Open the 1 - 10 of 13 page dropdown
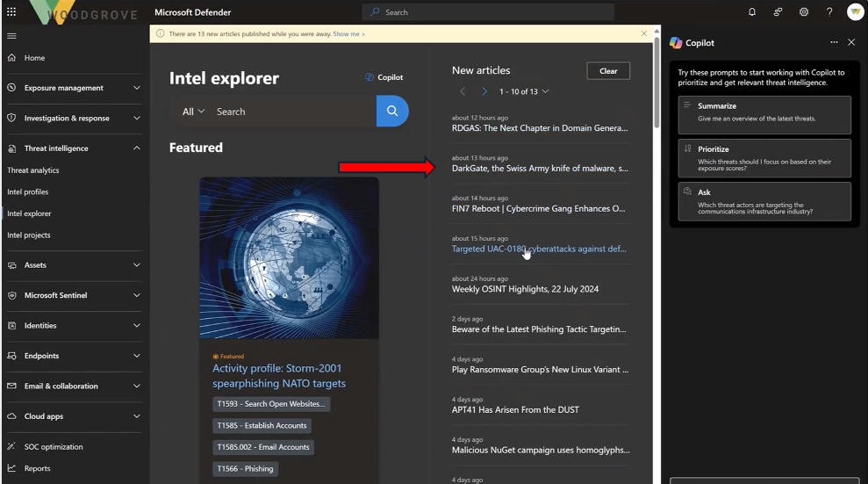This screenshot has width=868, height=484. coord(524,91)
